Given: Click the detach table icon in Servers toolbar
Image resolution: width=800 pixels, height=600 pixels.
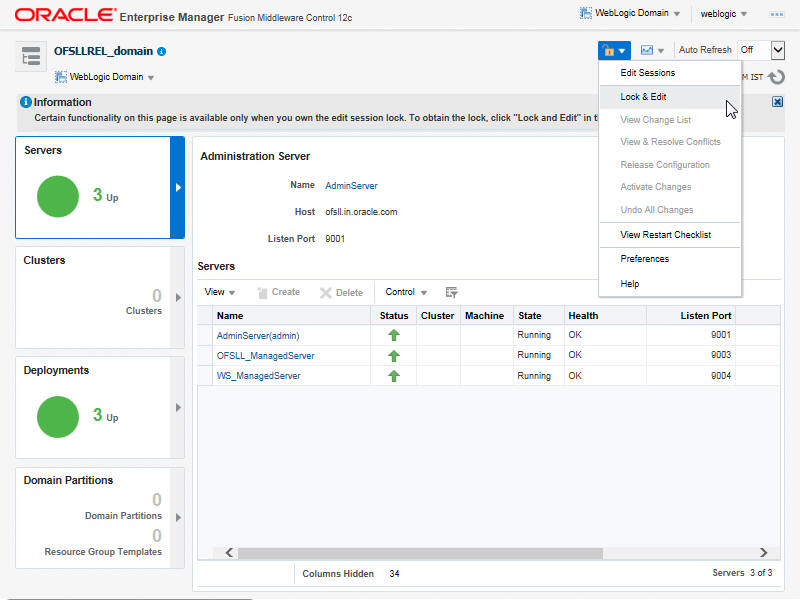Looking at the screenshot, I should point(451,292).
